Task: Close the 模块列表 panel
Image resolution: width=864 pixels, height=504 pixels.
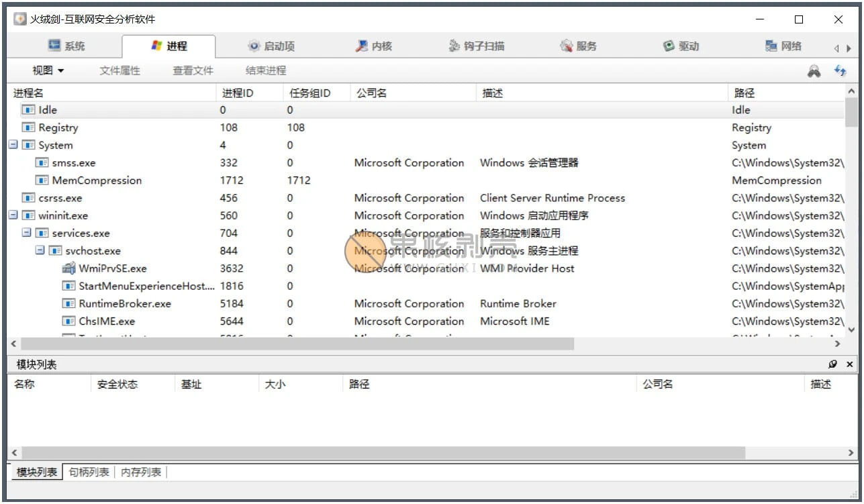Action: point(849,364)
